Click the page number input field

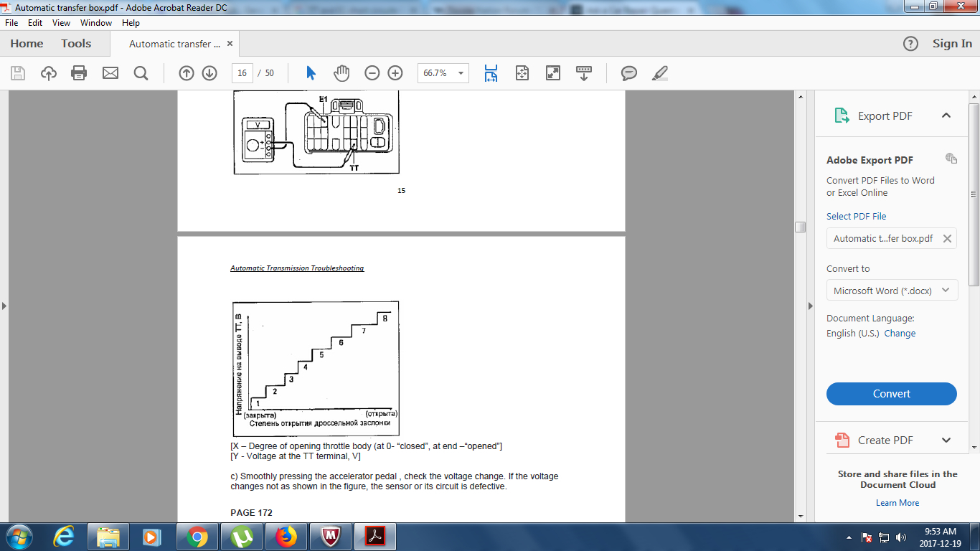coord(242,73)
